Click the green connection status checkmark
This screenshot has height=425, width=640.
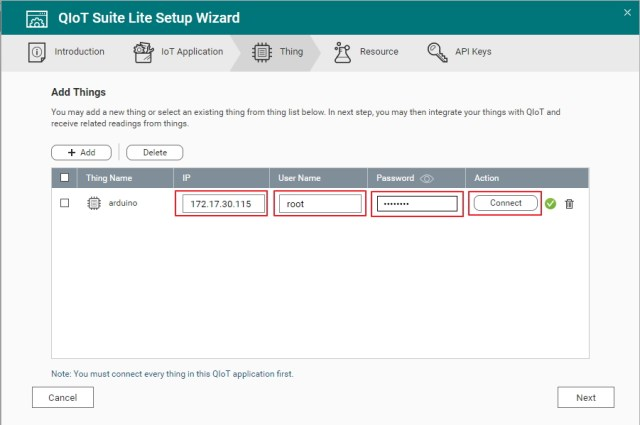[551, 204]
